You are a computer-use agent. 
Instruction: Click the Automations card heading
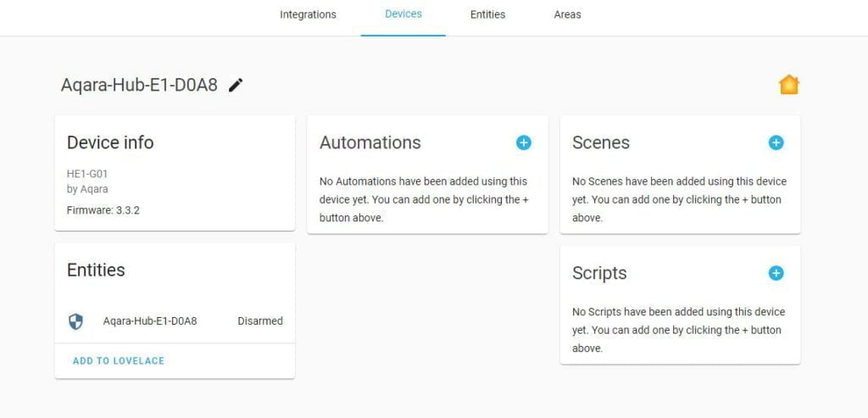pyautogui.click(x=370, y=142)
